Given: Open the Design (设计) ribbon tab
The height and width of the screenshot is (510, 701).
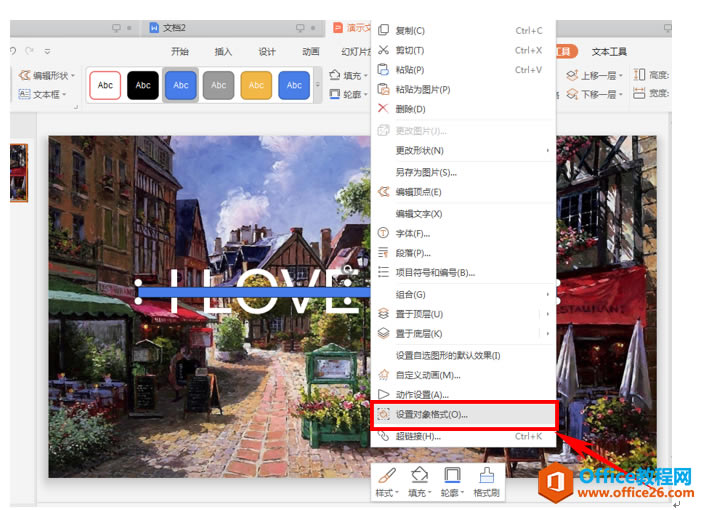Looking at the screenshot, I should [x=266, y=51].
